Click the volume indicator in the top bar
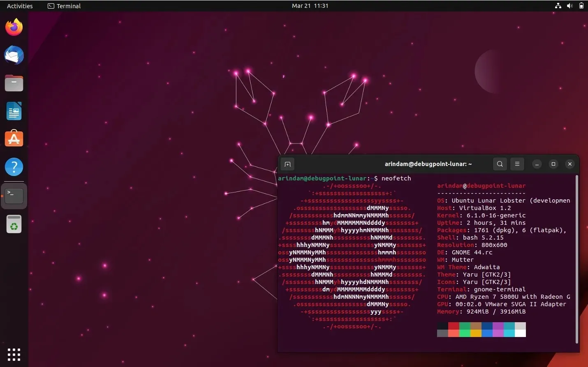 (x=569, y=6)
